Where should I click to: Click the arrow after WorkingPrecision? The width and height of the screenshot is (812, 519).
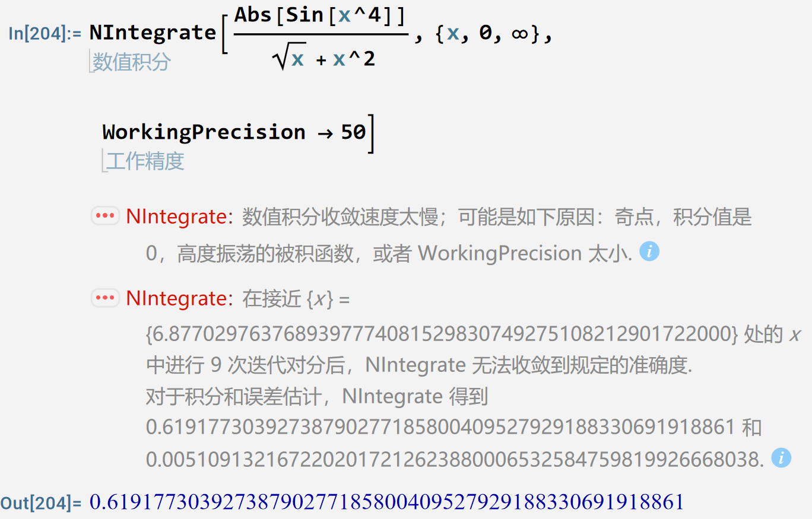(325, 132)
